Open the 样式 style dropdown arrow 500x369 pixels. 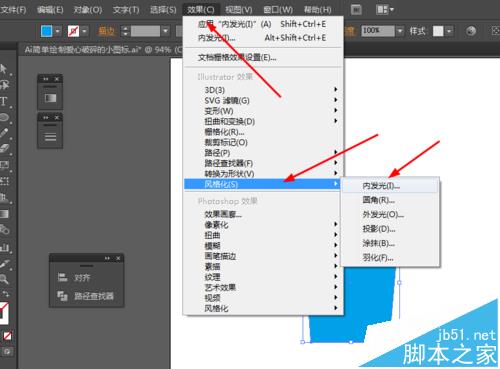[449, 31]
